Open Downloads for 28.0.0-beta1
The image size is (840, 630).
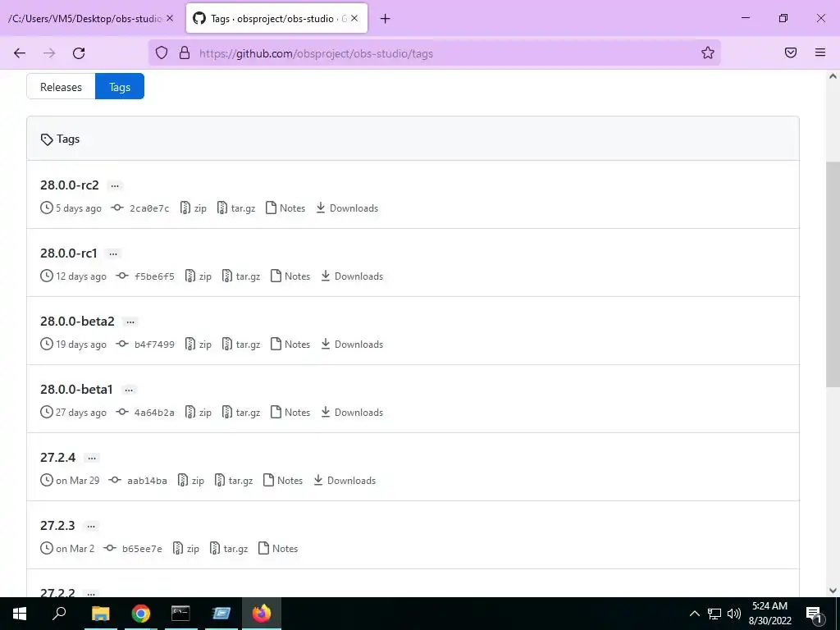[x=352, y=412]
